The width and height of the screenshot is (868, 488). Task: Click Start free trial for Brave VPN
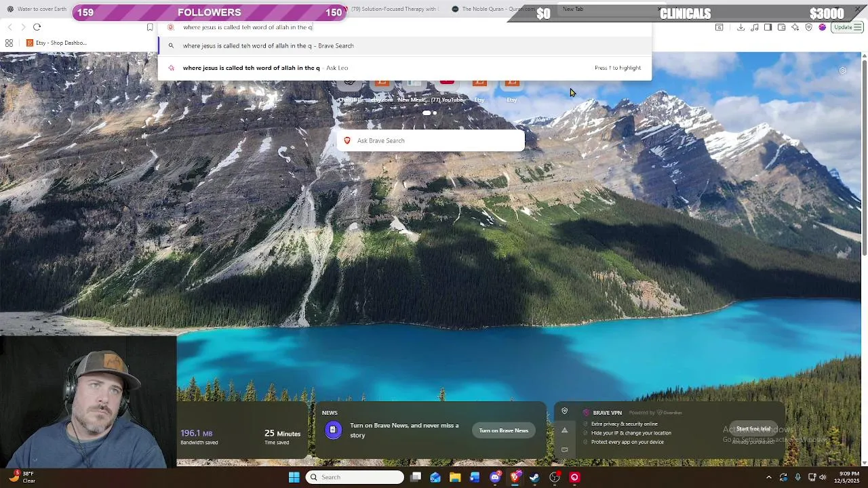[753, 428]
